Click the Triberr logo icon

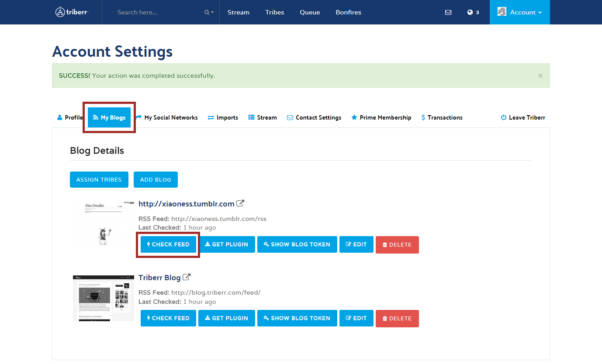click(x=60, y=12)
